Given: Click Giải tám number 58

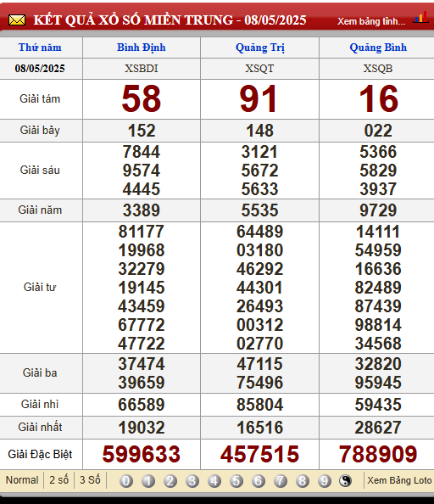Looking at the screenshot, I should (142, 98).
